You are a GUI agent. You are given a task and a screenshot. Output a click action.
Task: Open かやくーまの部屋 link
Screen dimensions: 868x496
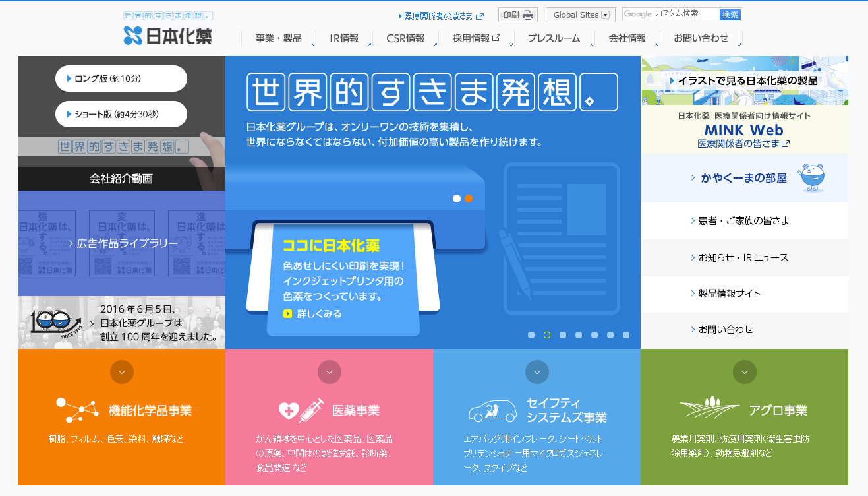coord(745,178)
